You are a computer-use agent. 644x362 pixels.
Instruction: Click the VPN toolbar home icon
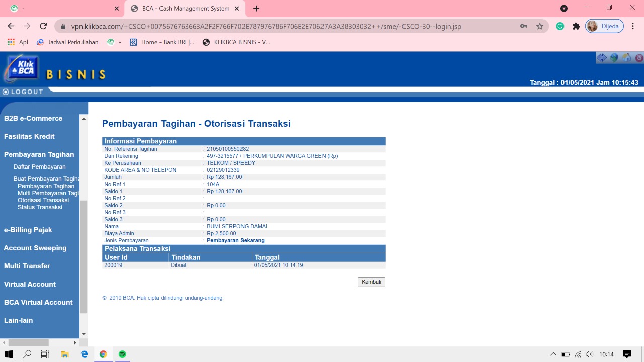click(x=627, y=58)
